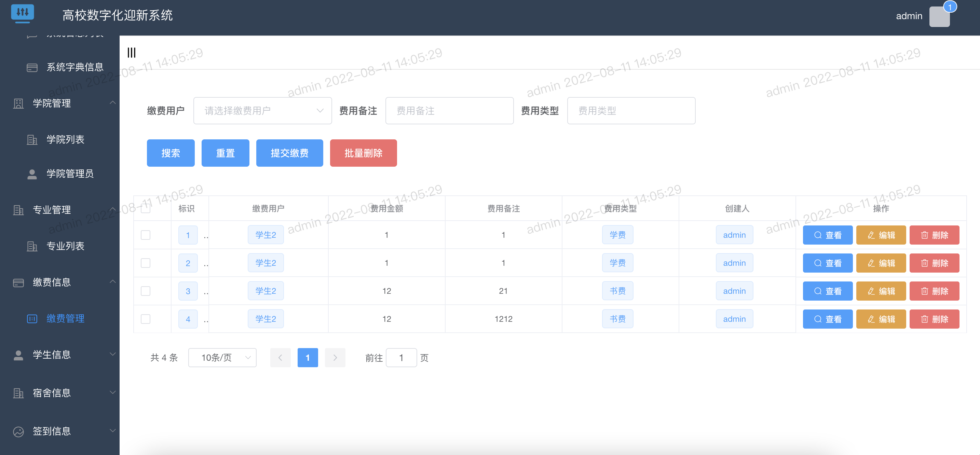Image resolution: width=980 pixels, height=455 pixels.
Task: Click the 签到信息 smiley icon
Action: (x=18, y=431)
